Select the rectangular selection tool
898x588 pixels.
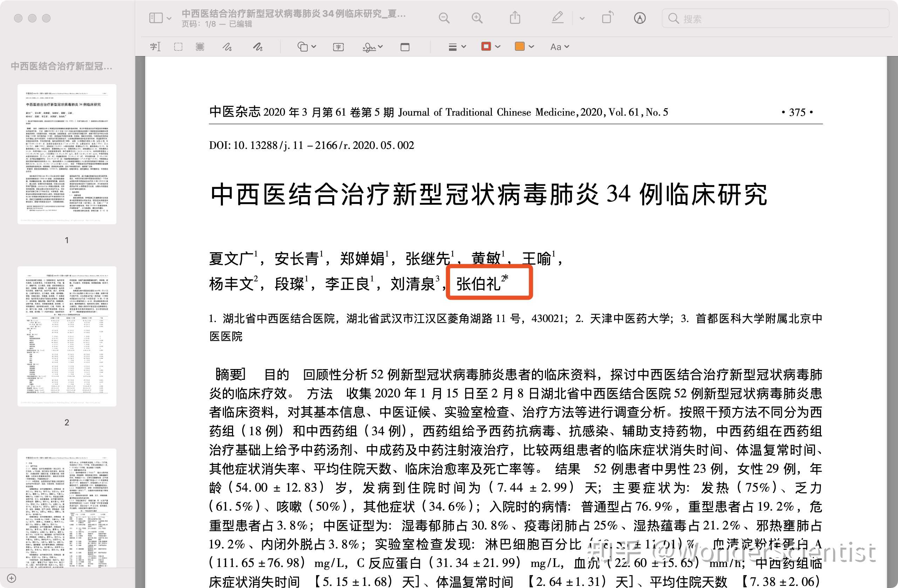178,47
